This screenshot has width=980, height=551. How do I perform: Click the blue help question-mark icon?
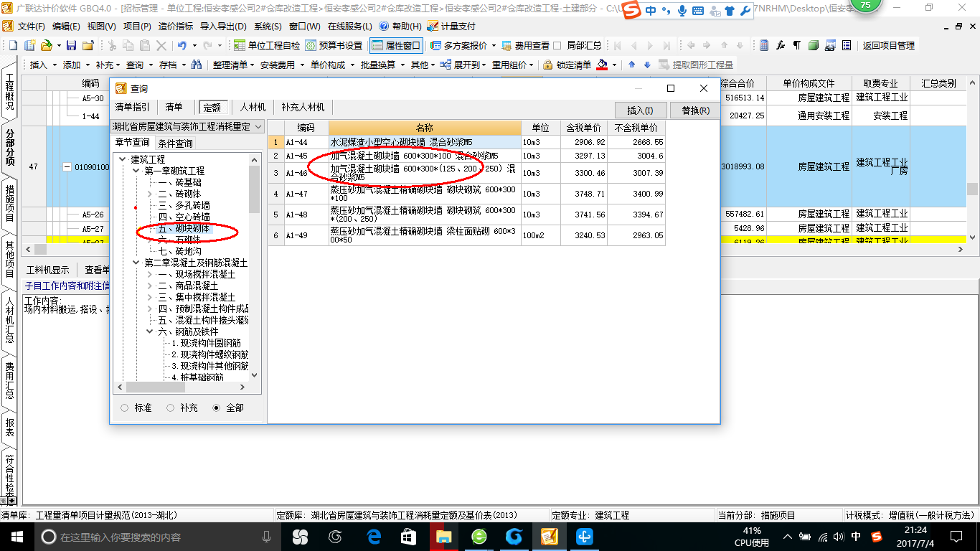[384, 26]
